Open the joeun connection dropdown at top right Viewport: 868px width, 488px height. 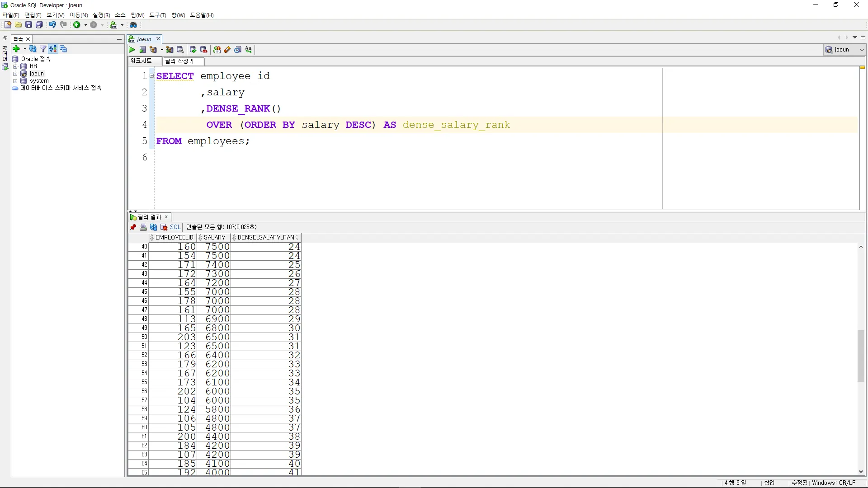[x=862, y=50]
